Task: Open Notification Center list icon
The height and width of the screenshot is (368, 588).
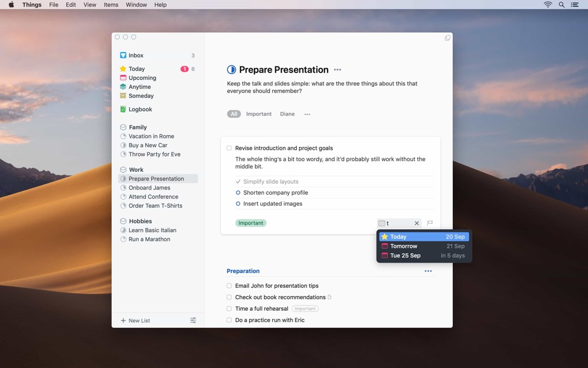Action: pyautogui.click(x=574, y=5)
